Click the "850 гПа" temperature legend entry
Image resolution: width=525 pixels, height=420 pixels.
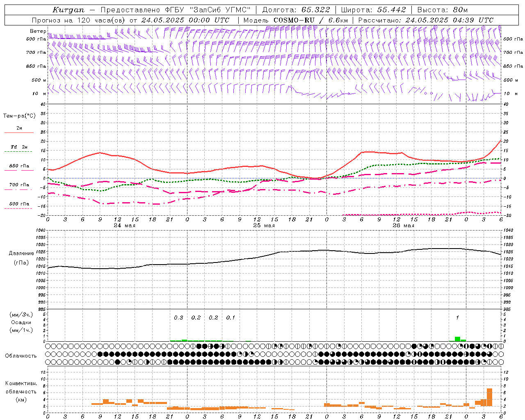(x=19, y=166)
